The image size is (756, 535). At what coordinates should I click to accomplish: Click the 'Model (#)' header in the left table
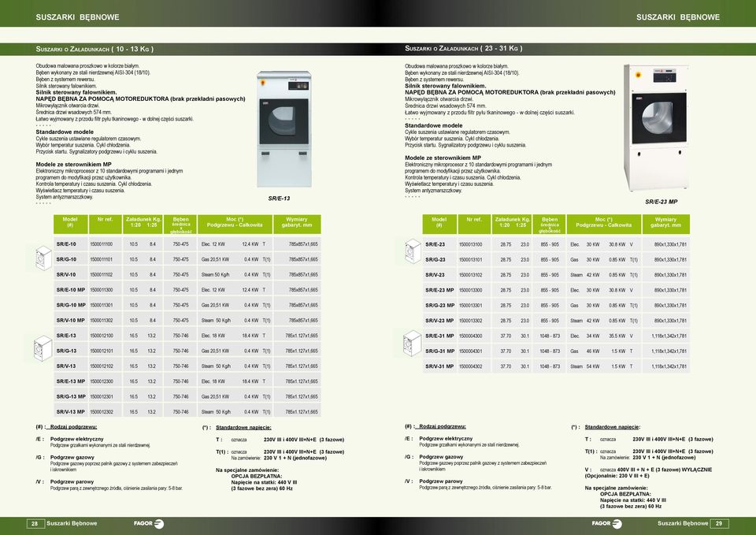point(70,225)
